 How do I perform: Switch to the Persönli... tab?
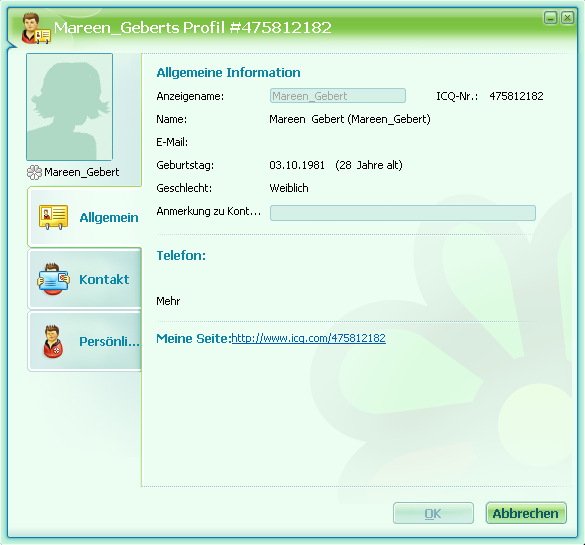pos(85,341)
